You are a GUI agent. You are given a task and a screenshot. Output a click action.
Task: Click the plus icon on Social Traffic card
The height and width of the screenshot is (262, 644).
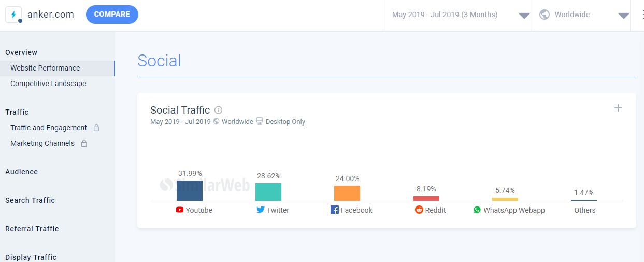pos(618,108)
